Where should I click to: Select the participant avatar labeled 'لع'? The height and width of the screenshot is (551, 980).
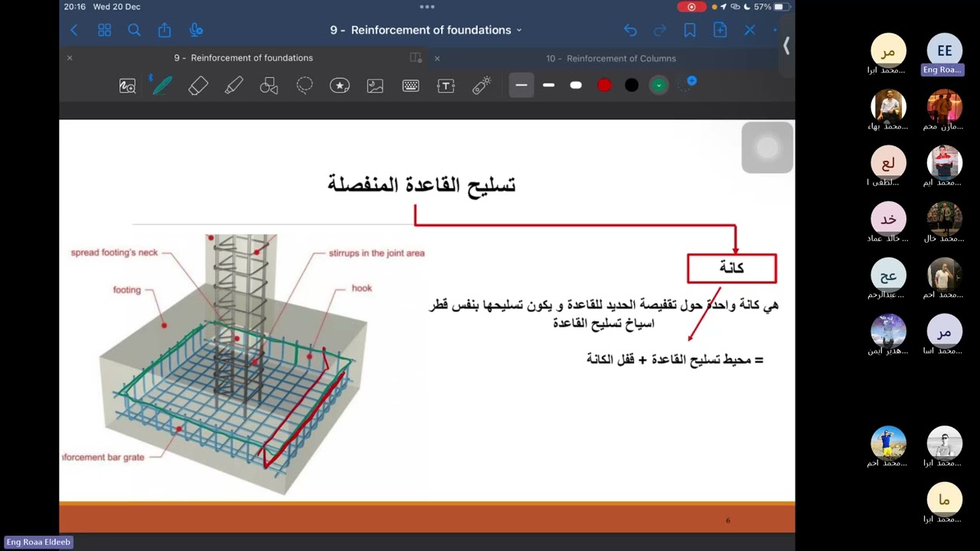[888, 163]
